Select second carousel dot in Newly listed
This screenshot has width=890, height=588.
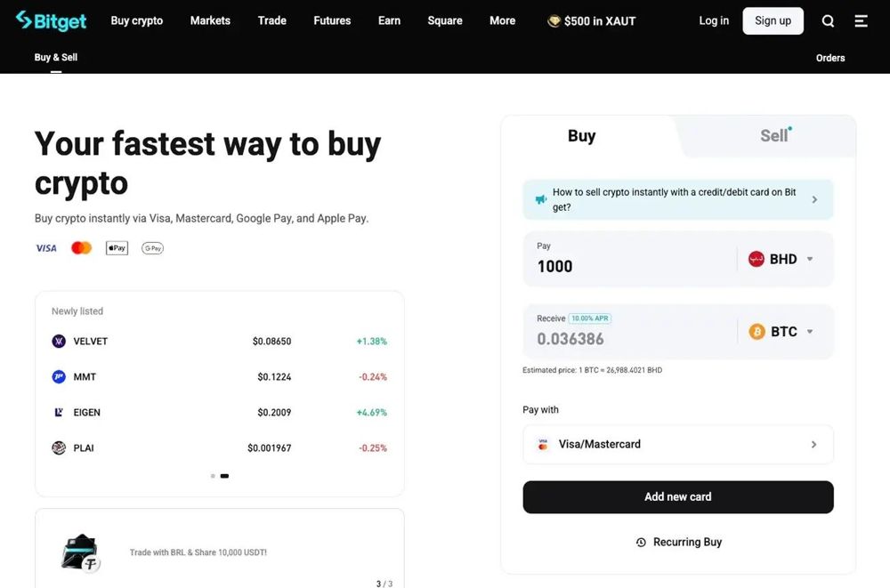(225, 476)
